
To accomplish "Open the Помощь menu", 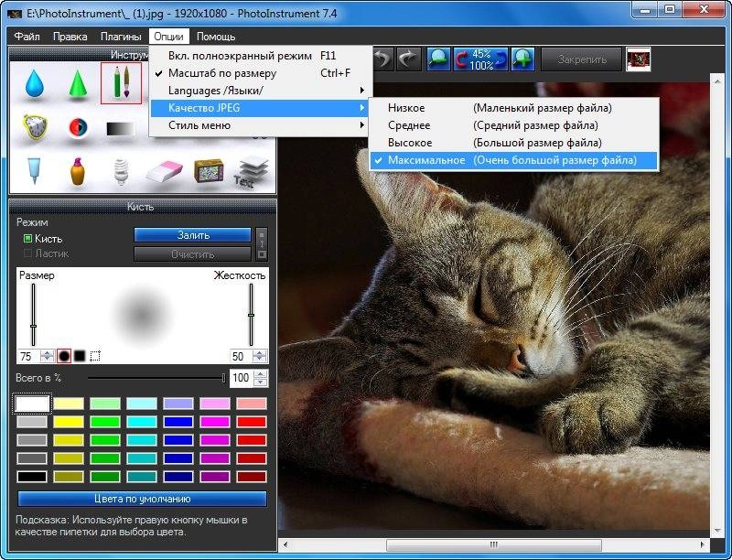I will 216,37.
